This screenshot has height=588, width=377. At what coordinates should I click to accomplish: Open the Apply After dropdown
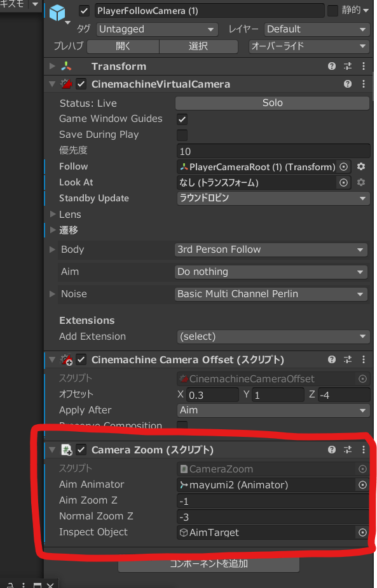pyautogui.click(x=273, y=410)
